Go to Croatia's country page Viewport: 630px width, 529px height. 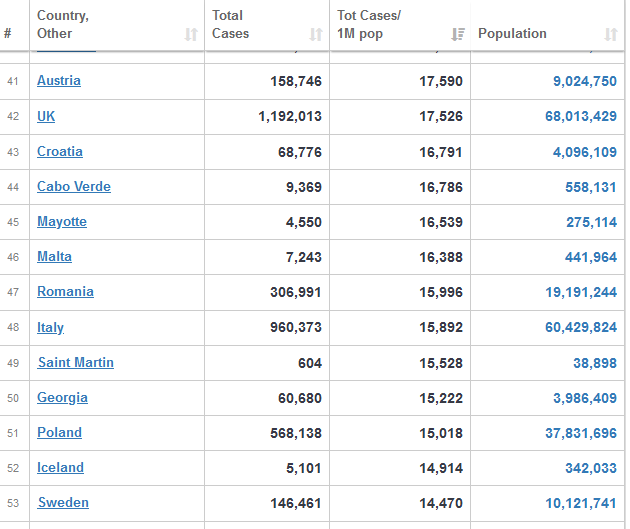click(60, 152)
